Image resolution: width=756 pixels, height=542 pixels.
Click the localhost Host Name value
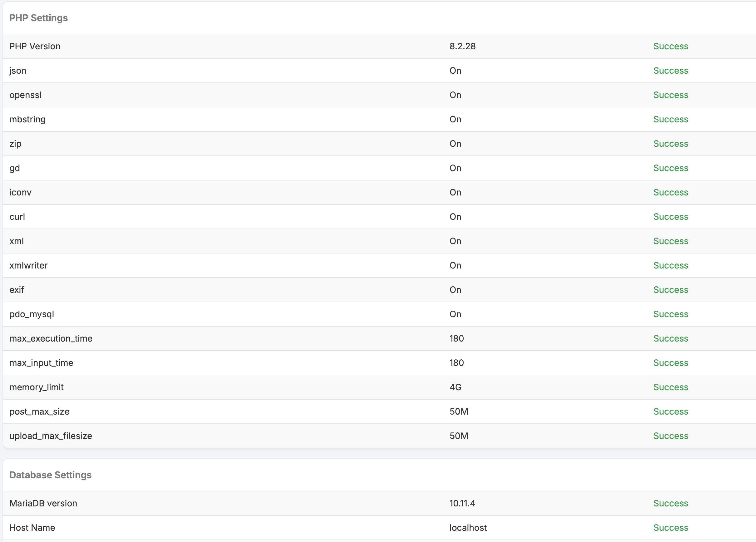(x=468, y=528)
